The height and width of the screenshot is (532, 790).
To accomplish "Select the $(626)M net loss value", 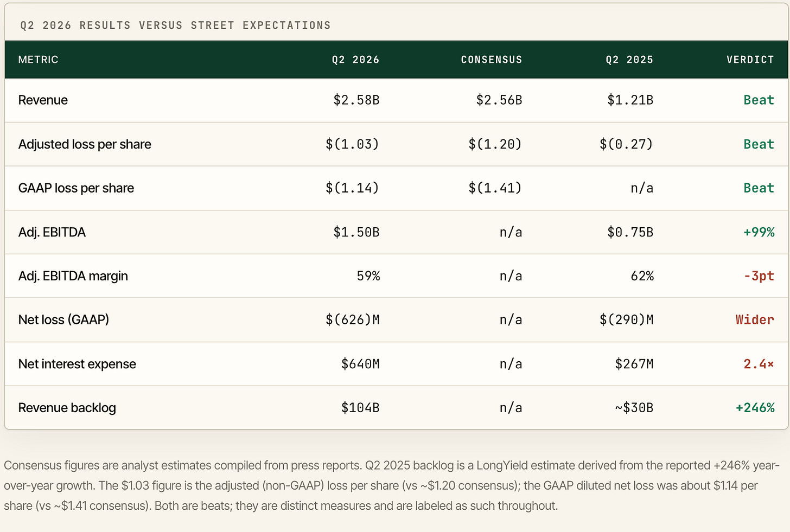I will pos(353,320).
